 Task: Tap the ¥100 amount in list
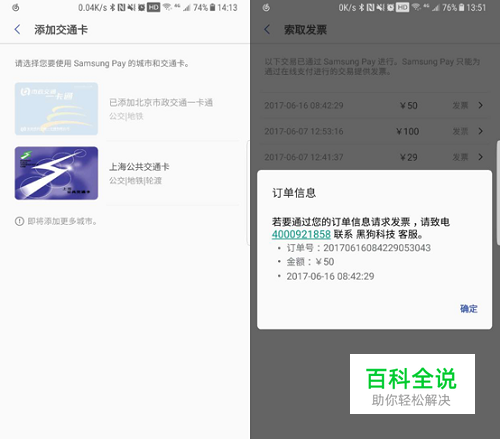coord(407,131)
